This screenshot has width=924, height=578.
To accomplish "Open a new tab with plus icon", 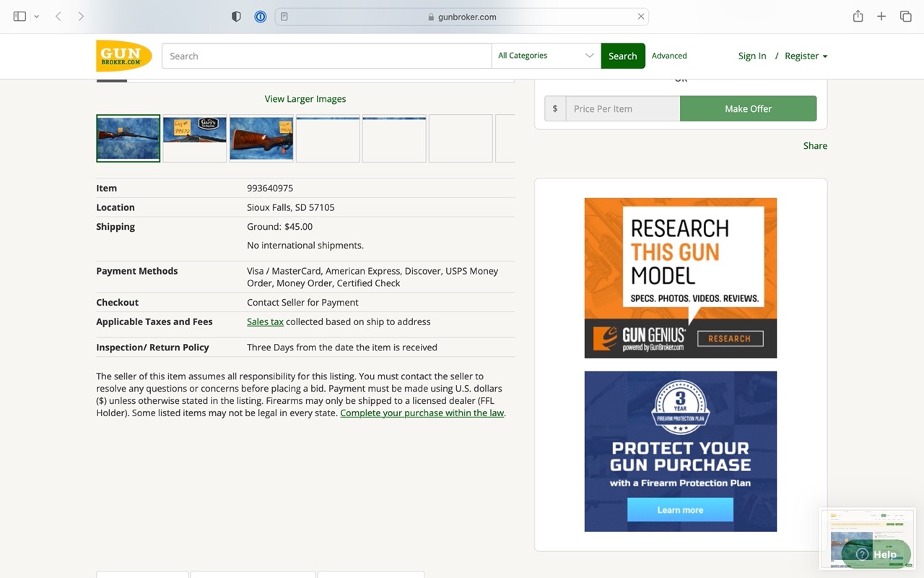I will [881, 16].
